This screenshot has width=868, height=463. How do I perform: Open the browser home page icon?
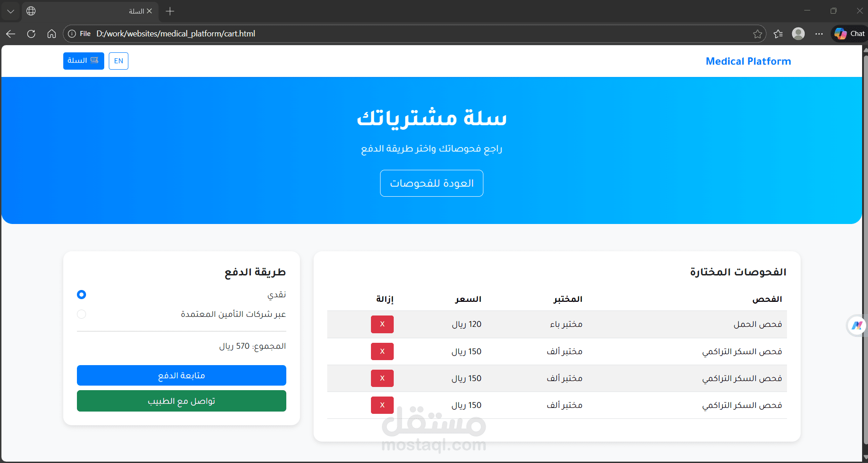51,34
